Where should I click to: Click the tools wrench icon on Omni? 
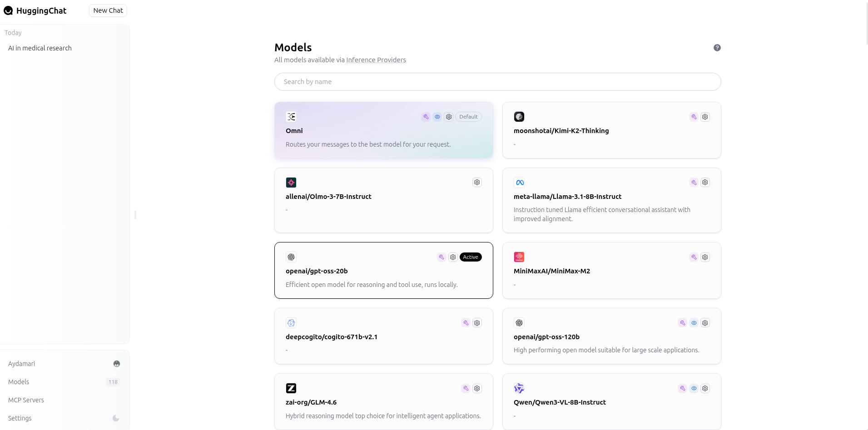426,117
